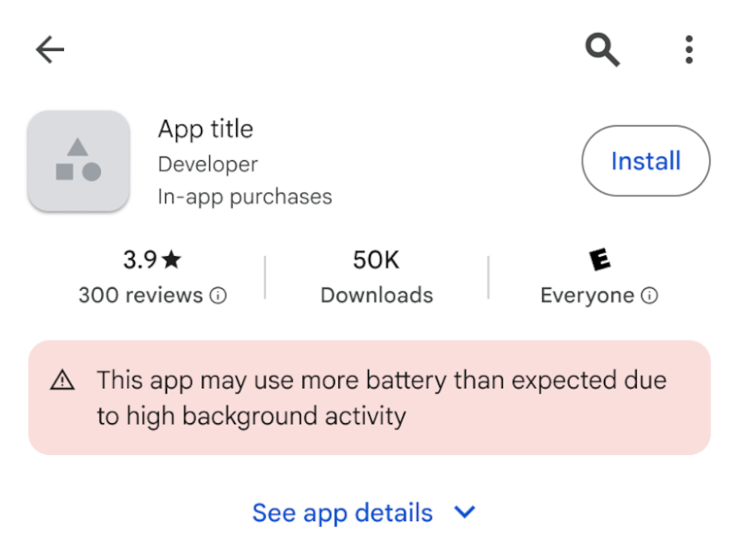The width and height of the screenshot is (739, 560).
Task: Tap the E content rating badge
Action: pos(599,259)
